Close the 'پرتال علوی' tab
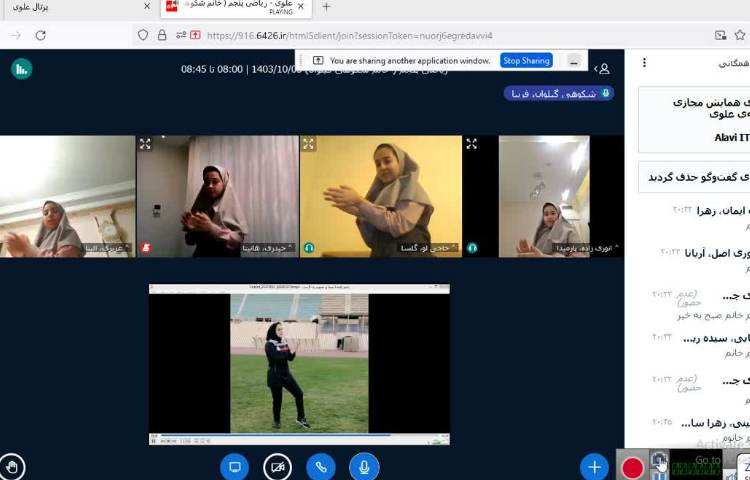Image resolution: width=750 pixels, height=480 pixels. point(147,7)
